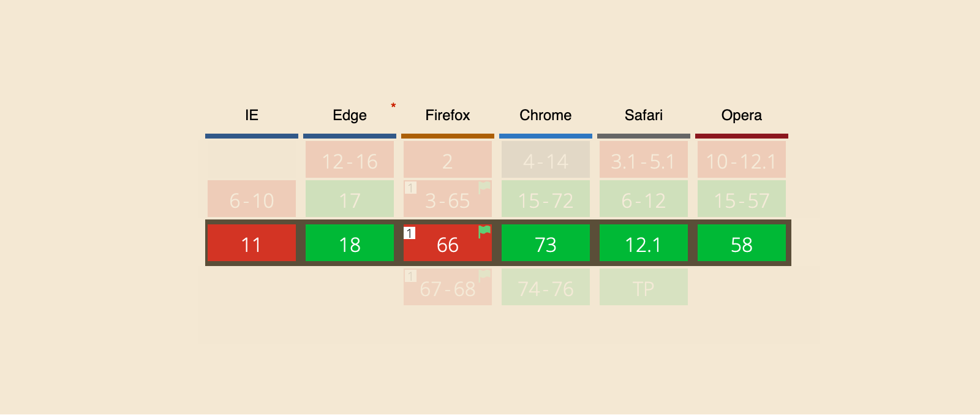Select the Edge 12-16 version cell

(x=350, y=160)
